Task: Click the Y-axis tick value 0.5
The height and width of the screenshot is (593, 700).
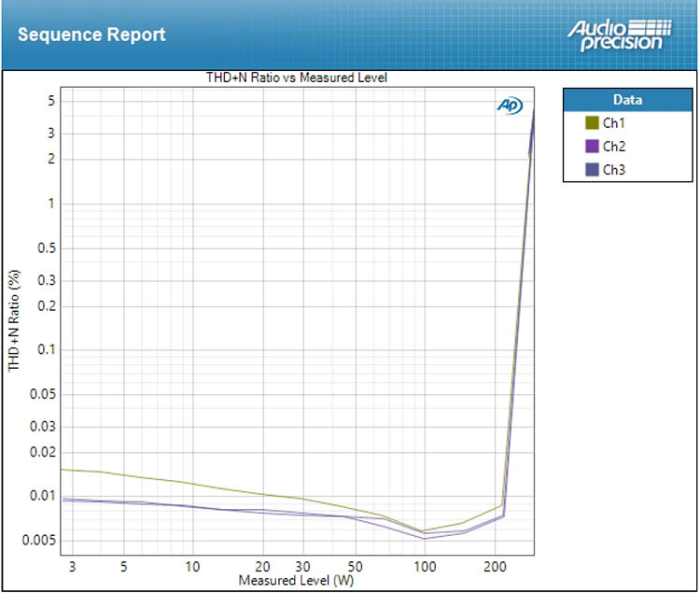Action: point(47,248)
